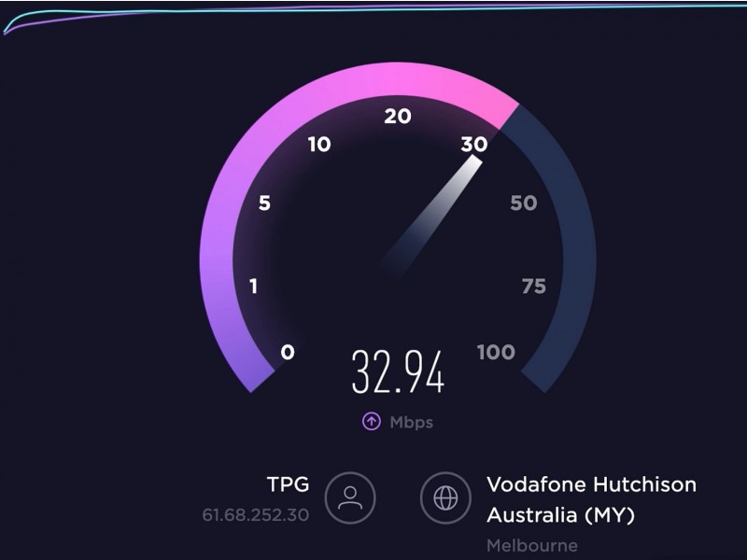Image resolution: width=747 pixels, height=560 pixels.
Task: Click the 75 mark on gauge
Action: click(533, 287)
